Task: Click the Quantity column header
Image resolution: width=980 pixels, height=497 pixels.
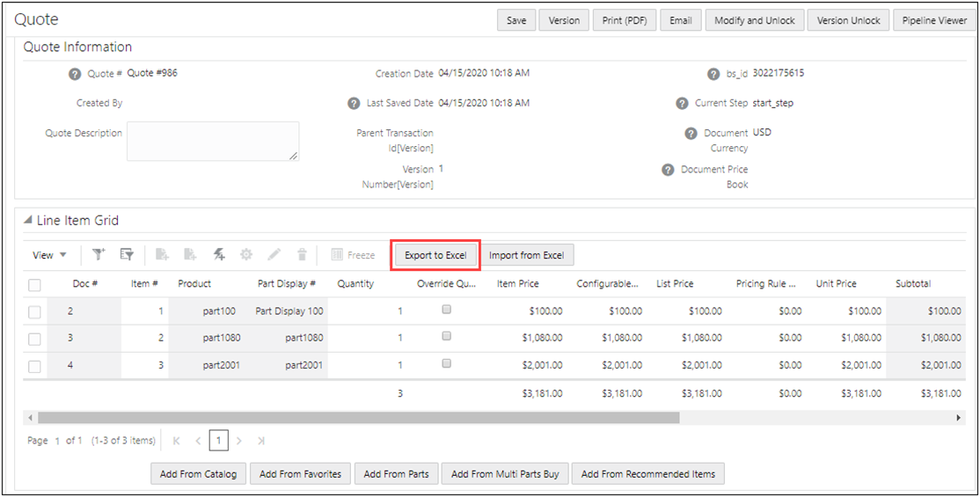Action: coord(355,284)
